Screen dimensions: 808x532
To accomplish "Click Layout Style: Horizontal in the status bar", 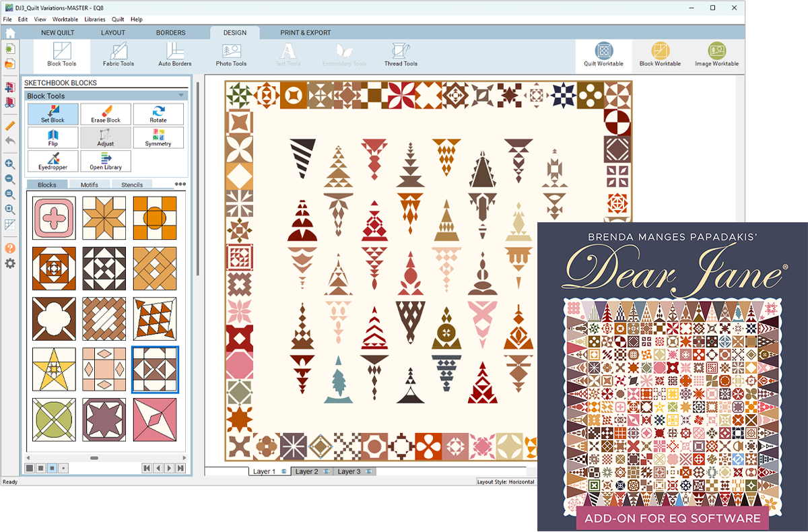I will pos(506,482).
